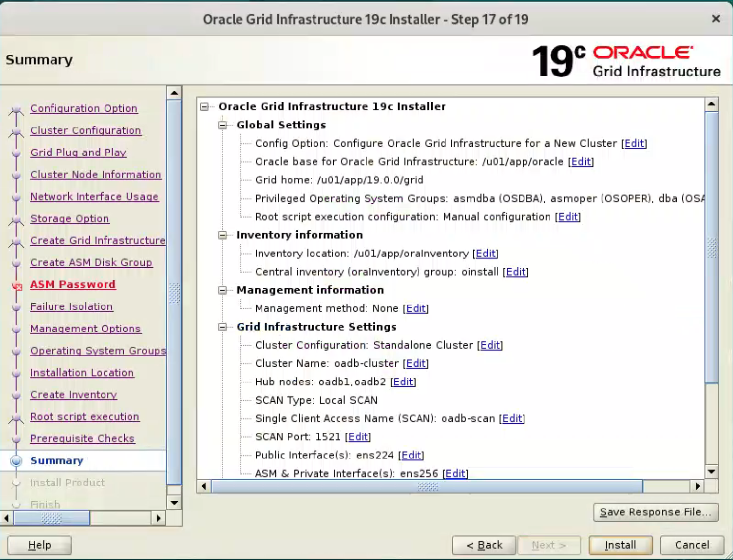
Task: Go to the Storage Option step
Action: pos(70,219)
